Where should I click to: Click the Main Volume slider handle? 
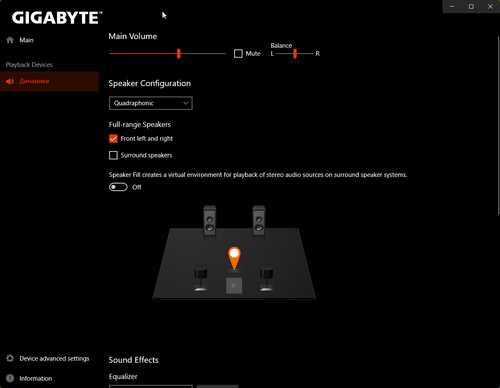click(179, 53)
